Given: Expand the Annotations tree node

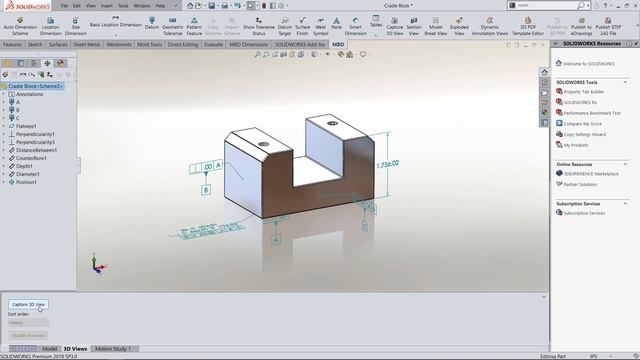Looking at the screenshot, I should (x=4, y=94).
